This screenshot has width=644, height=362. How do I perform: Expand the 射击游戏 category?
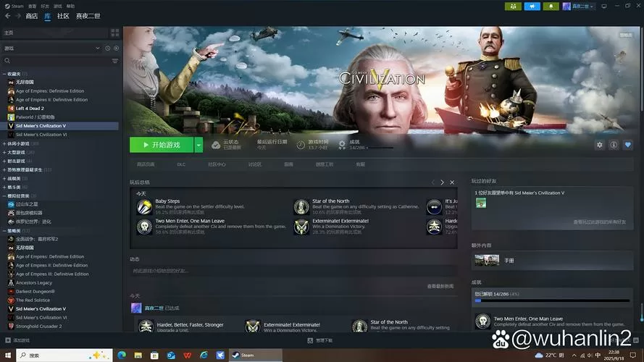point(4,161)
